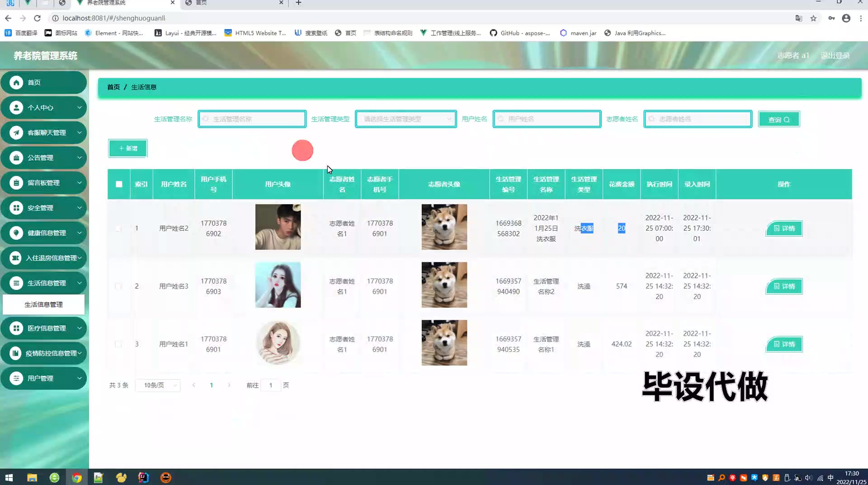The image size is (868, 485).
Task: Toggle the select-all checkbox in table header
Action: point(119,184)
